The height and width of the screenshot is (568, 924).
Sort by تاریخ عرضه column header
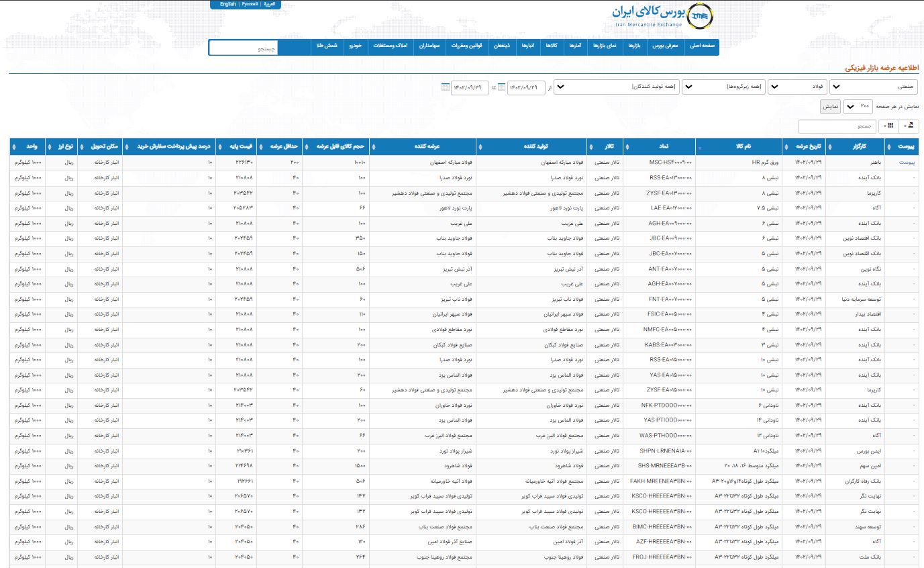[804, 146]
